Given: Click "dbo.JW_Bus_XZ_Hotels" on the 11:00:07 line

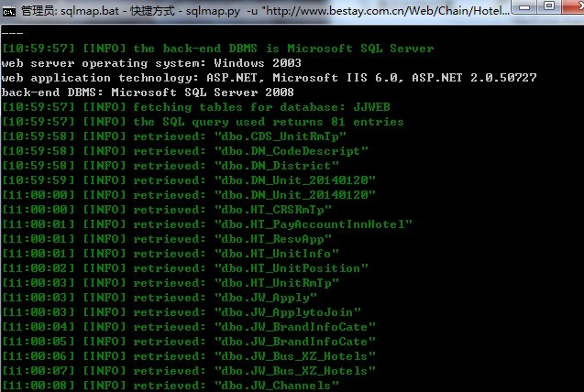Looking at the screenshot, I should pos(295,371).
